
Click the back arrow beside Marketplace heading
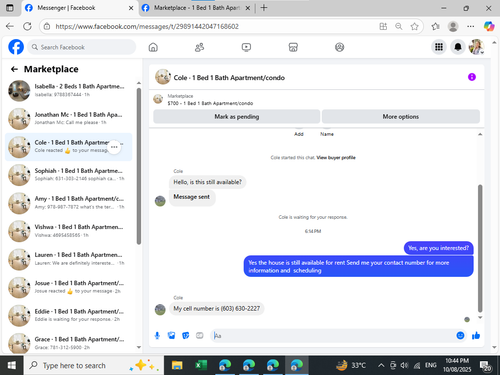(14, 69)
